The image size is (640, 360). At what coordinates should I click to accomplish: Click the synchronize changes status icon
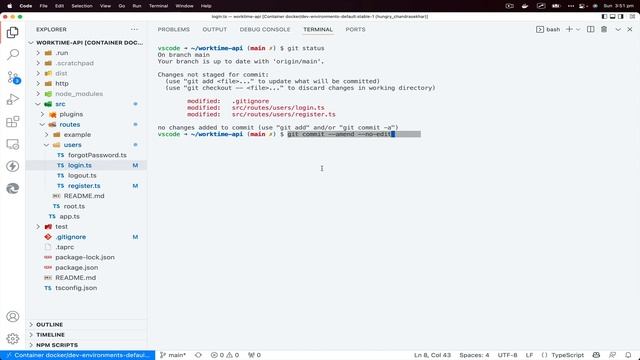198,355
